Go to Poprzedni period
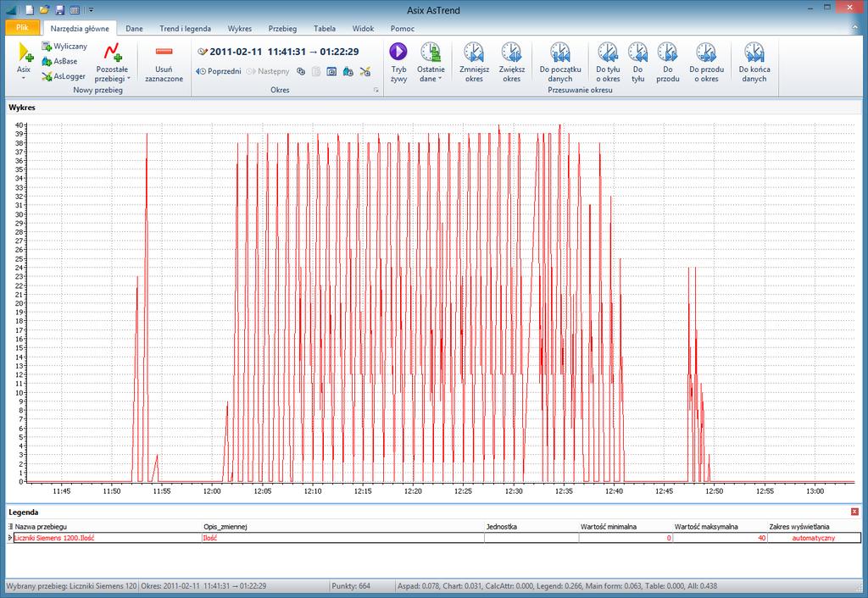Screen dimensions: 868x598 click(219, 71)
